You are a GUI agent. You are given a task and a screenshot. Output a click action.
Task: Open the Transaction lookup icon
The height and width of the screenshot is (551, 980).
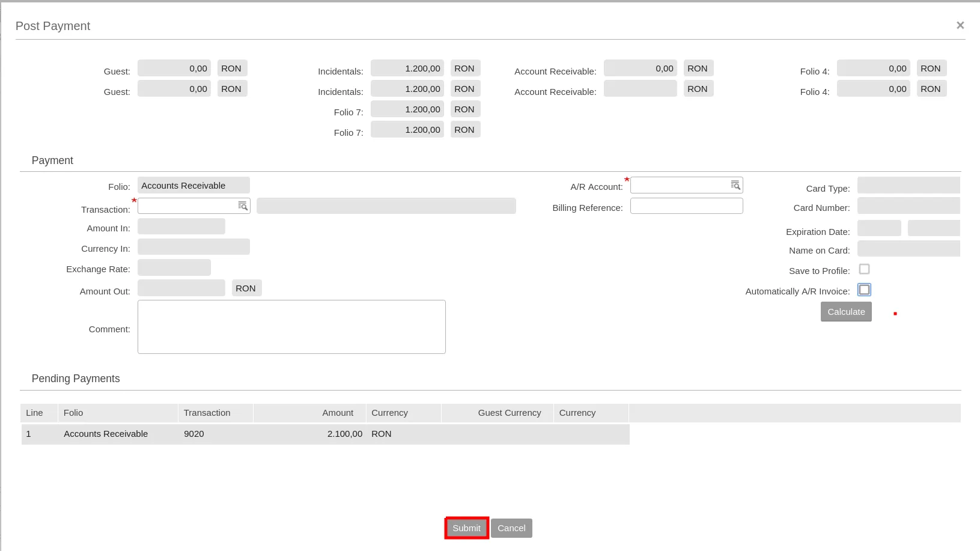tap(243, 206)
